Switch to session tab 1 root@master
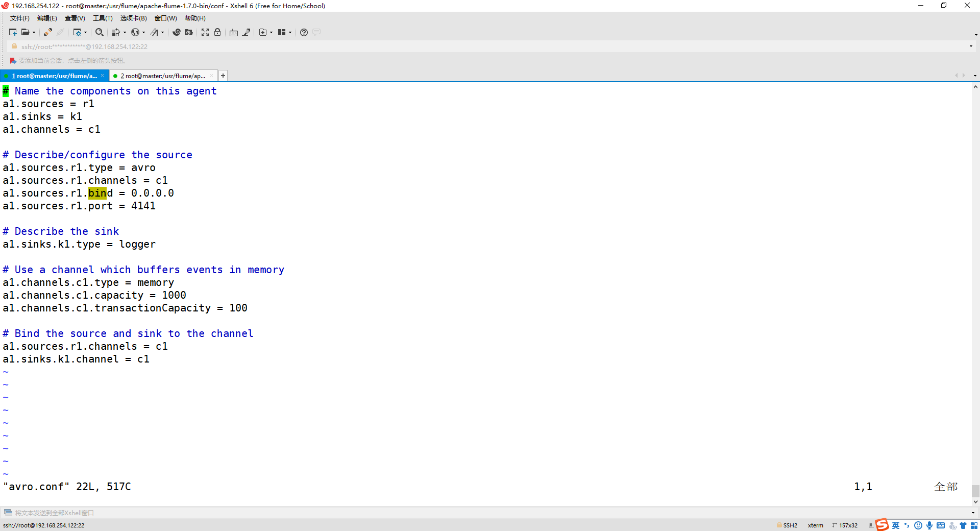Image resolution: width=980 pixels, height=531 pixels. click(54, 76)
